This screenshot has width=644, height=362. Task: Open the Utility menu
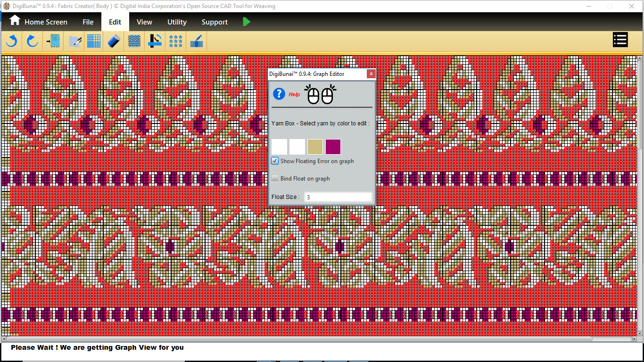(x=177, y=22)
